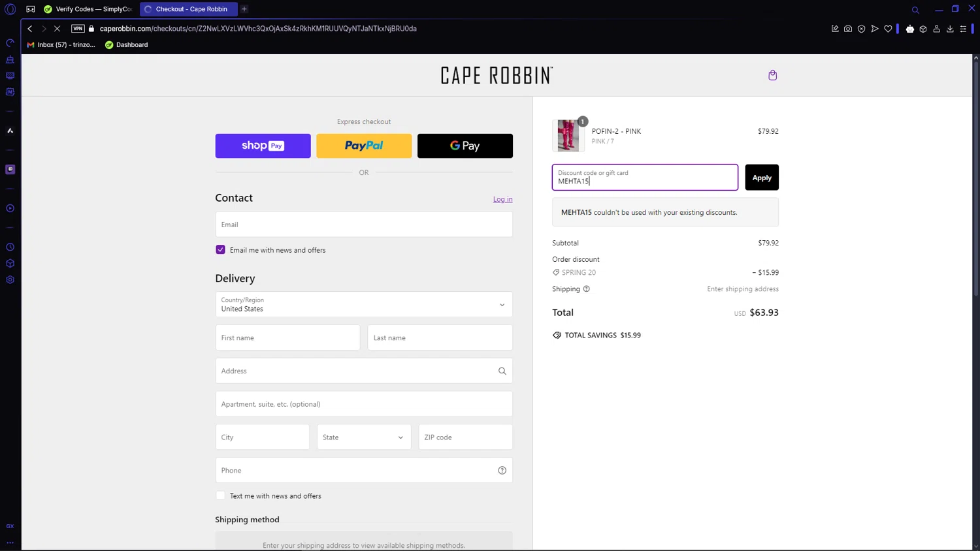Click the Apartment, suite field

pos(364,404)
